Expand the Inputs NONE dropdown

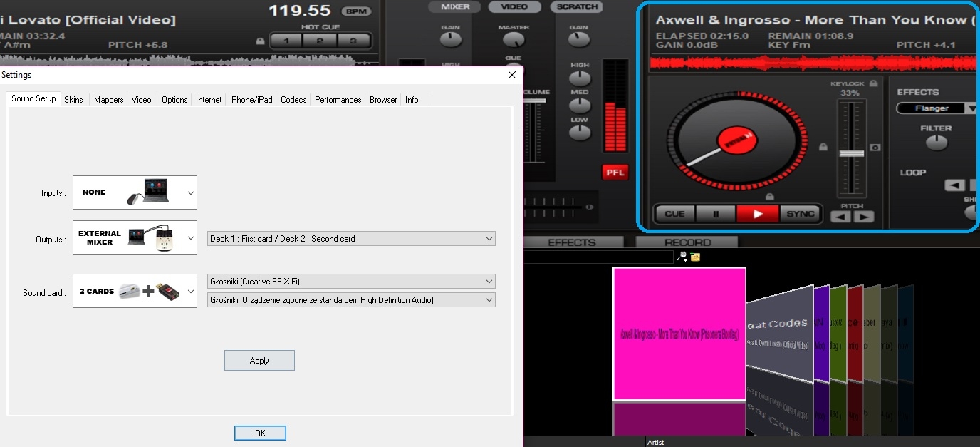[135, 192]
